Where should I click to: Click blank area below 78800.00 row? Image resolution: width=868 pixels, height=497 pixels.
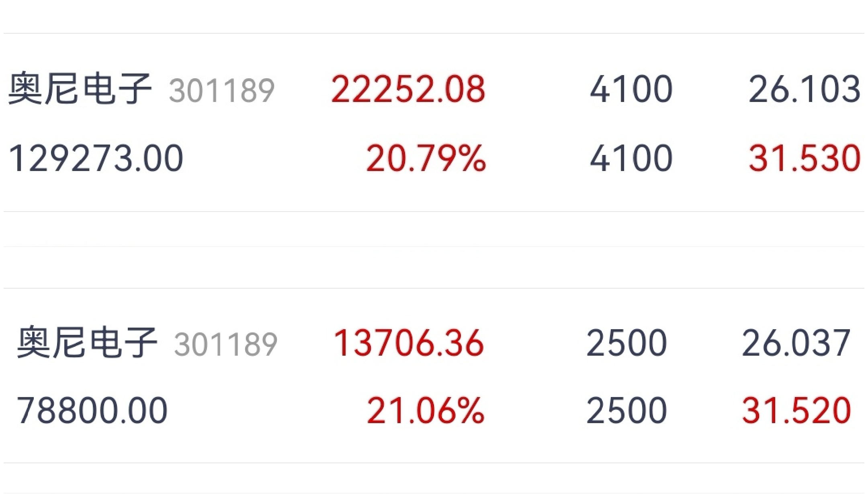pyautogui.click(x=434, y=478)
